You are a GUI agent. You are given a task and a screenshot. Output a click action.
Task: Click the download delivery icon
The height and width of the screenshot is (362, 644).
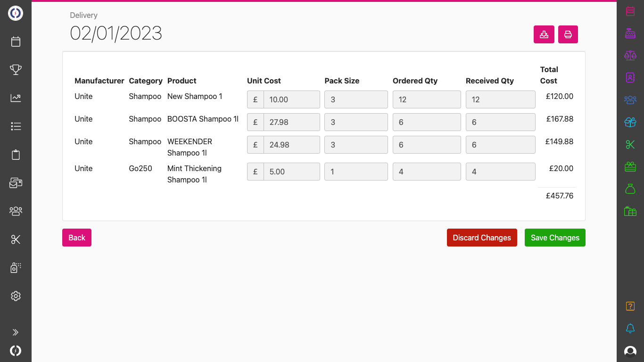[x=544, y=34]
